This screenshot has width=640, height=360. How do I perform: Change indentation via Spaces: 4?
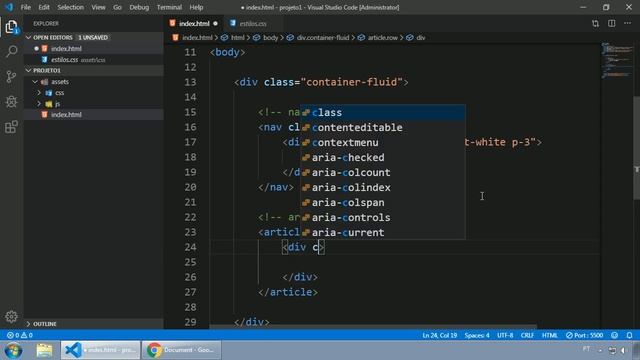477,335
